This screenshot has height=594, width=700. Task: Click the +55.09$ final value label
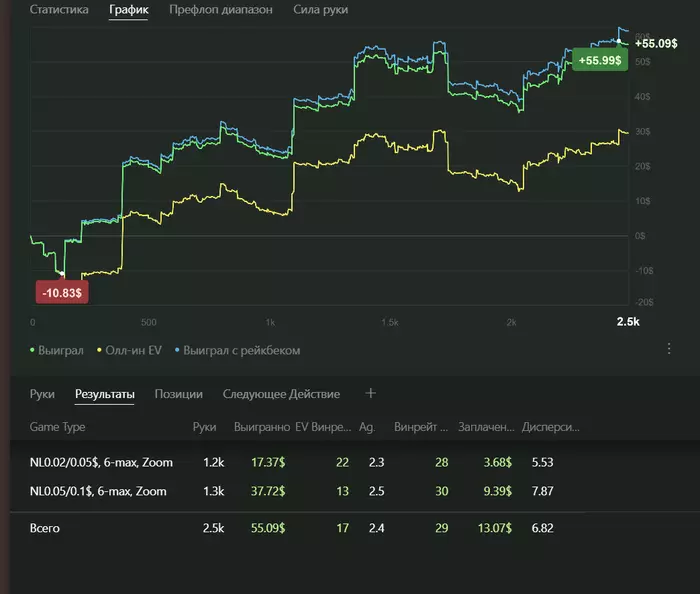tap(656, 43)
